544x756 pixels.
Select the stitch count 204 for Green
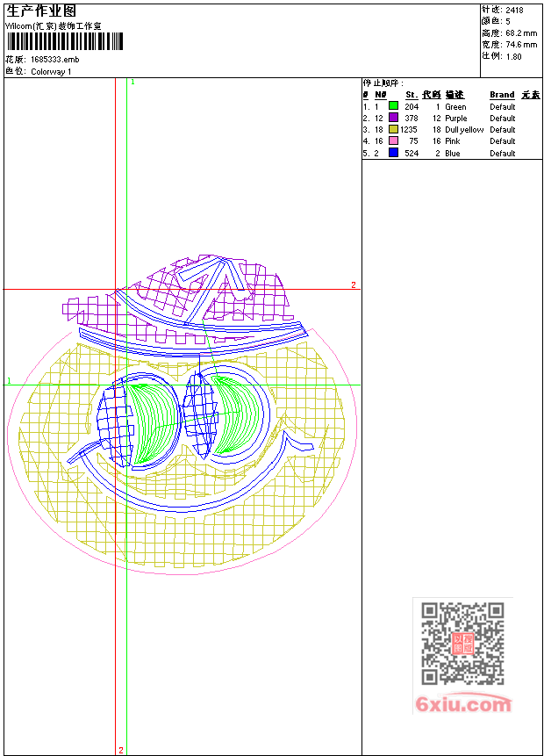click(x=412, y=106)
